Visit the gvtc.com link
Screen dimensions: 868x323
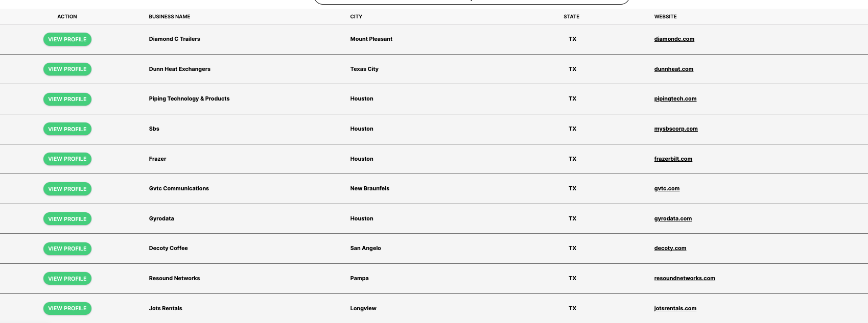click(667, 188)
